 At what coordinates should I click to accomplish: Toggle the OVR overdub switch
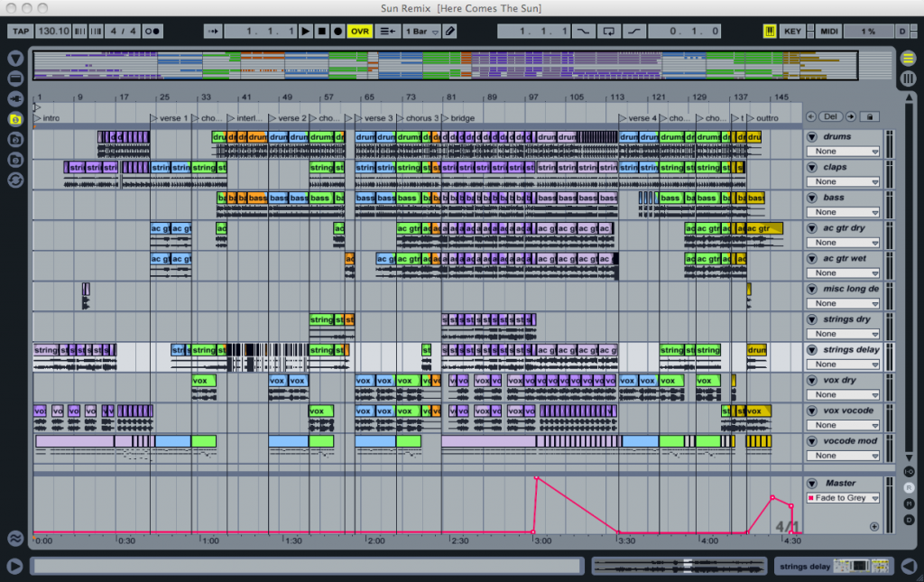(x=359, y=32)
